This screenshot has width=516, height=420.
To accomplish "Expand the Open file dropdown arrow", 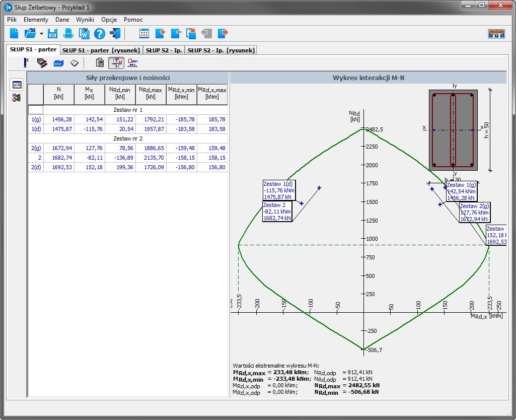I will pos(41,34).
